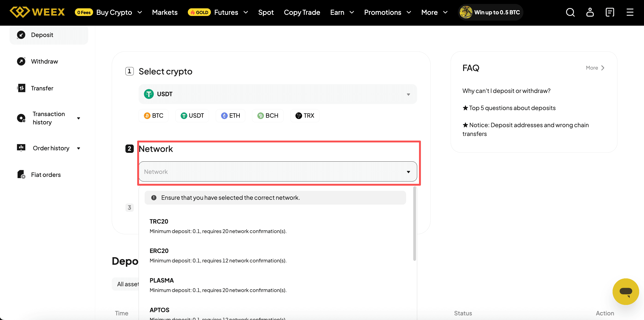This screenshot has height=320, width=644.
Task: Open the All assets filter dropdown
Action: click(125, 284)
